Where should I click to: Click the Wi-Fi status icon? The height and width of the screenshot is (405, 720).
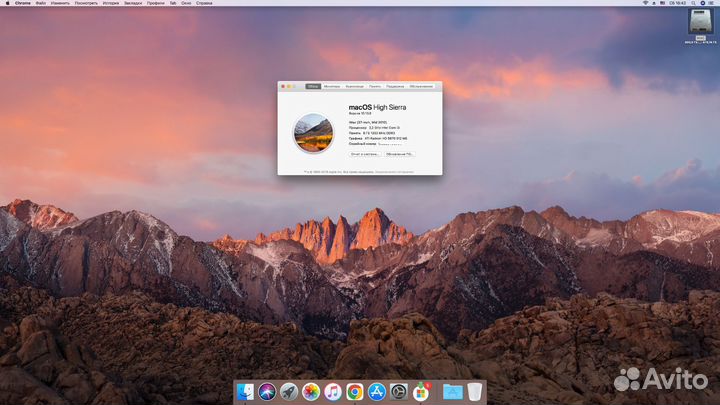tap(646, 3)
